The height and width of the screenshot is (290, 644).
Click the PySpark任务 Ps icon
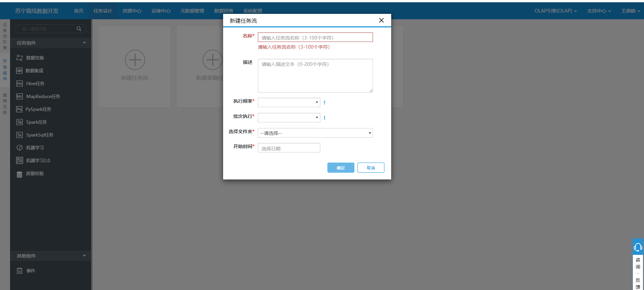tap(19, 109)
